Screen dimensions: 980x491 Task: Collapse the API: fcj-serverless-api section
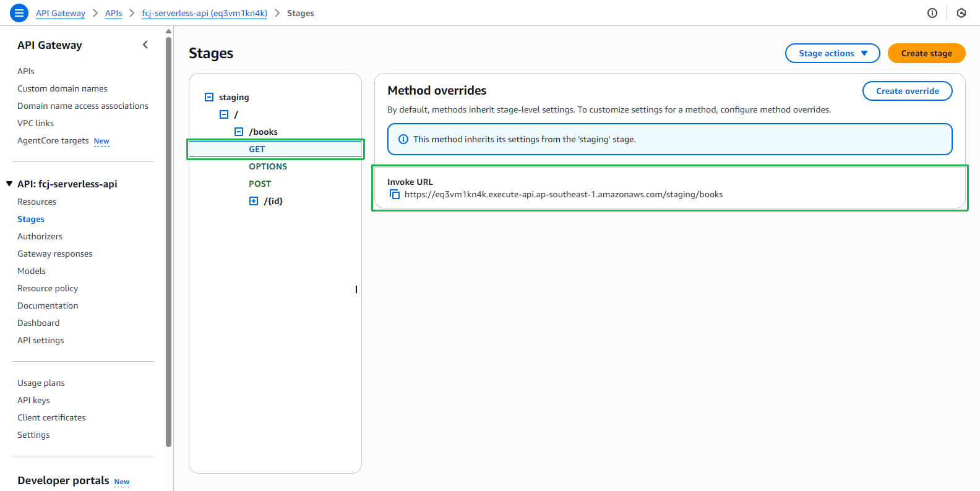9,184
